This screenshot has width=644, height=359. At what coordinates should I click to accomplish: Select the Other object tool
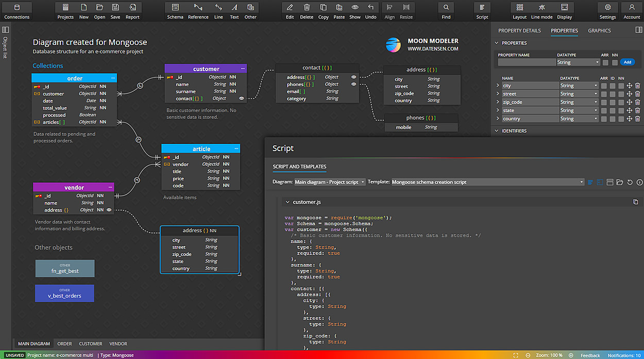[x=250, y=11]
